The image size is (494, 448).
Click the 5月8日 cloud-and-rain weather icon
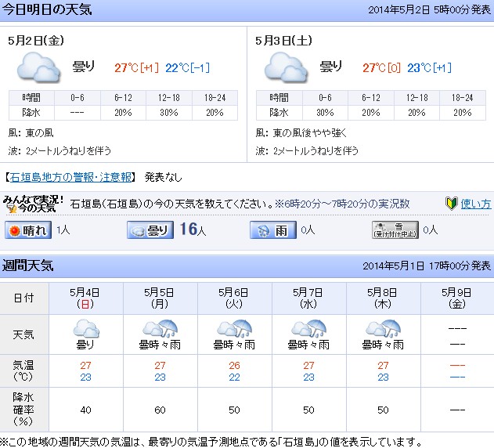point(383,329)
